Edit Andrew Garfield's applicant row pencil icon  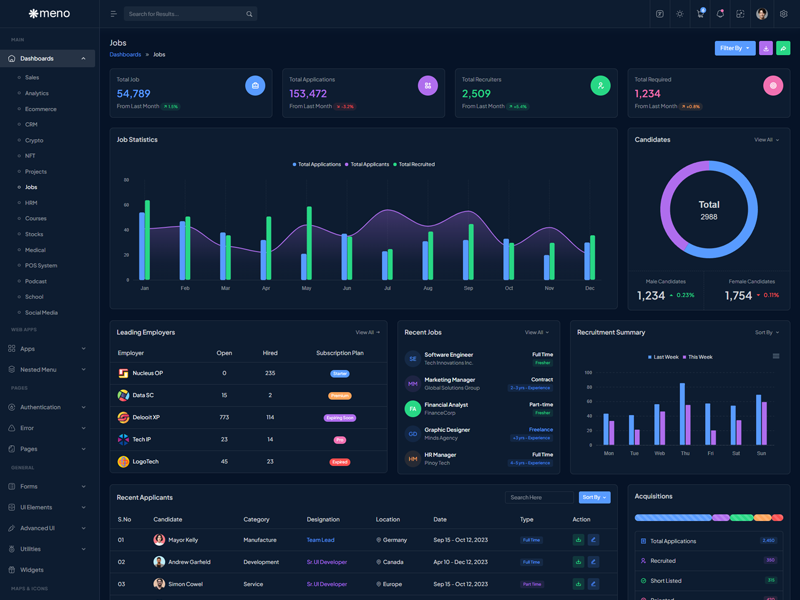coord(593,562)
